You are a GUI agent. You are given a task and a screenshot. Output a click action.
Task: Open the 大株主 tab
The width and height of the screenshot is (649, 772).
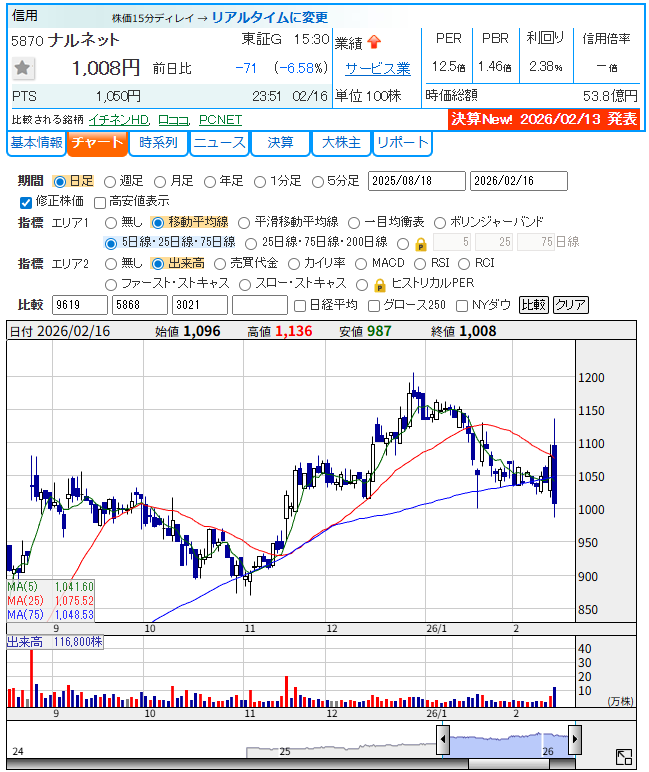pyautogui.click(x=341, y=143)
